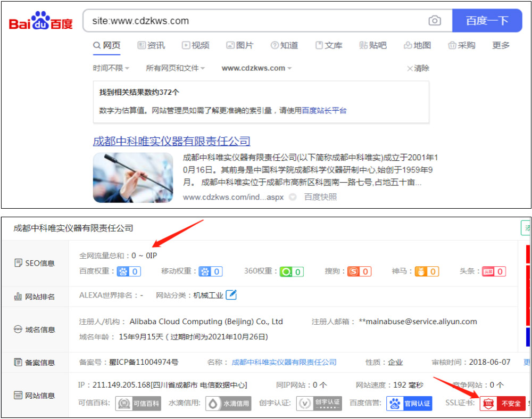Click the 网站信息 list icon
Viewport: 532px width, 419px height.
click(18, 395)
